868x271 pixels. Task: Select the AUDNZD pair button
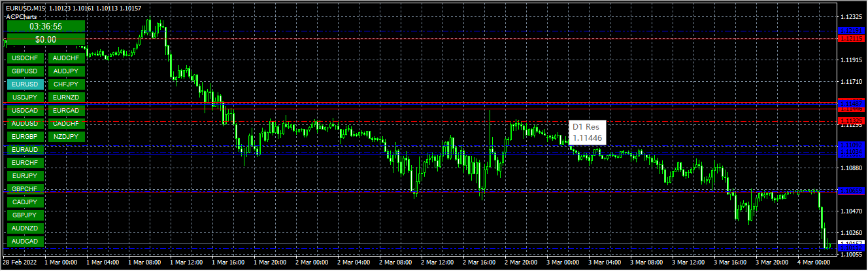[x=25, y=228]
